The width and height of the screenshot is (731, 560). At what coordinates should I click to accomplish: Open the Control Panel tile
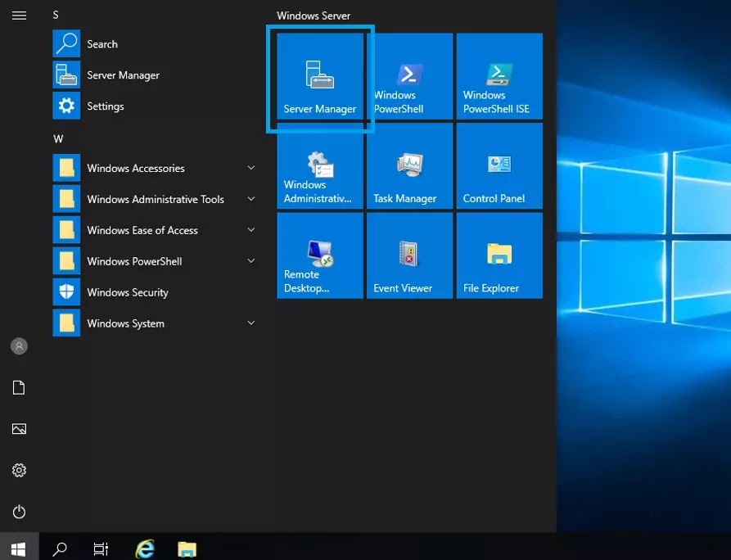(499, 166)
